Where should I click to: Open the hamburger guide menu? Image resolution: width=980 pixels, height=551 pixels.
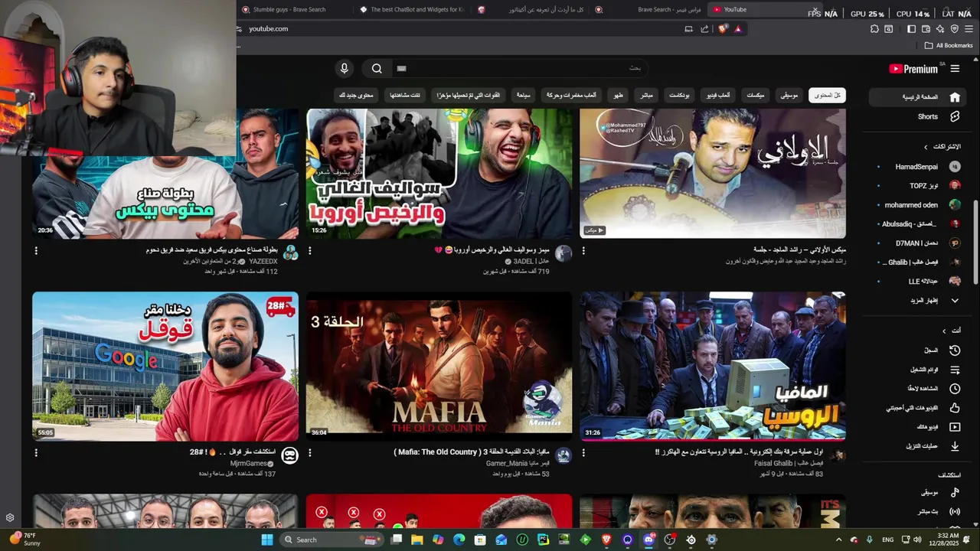955,69
